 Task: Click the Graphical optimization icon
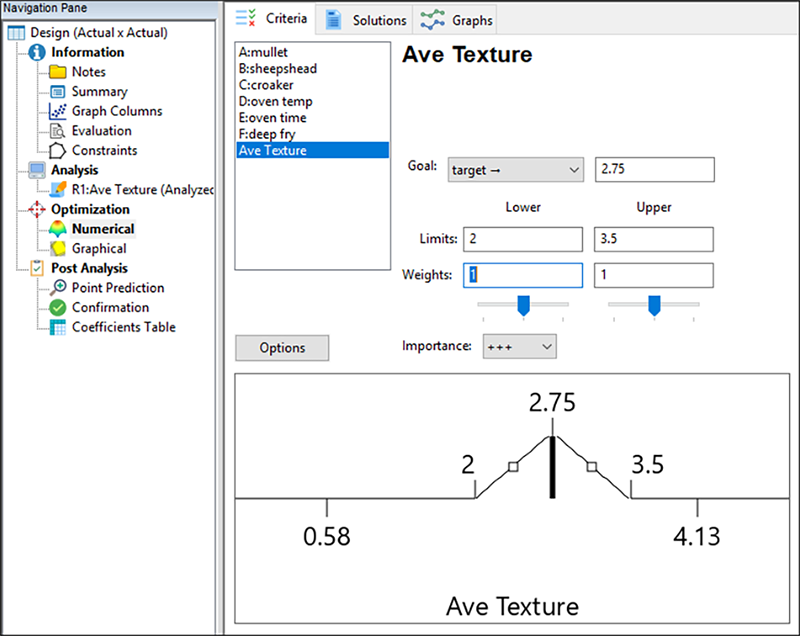[57, 248]
